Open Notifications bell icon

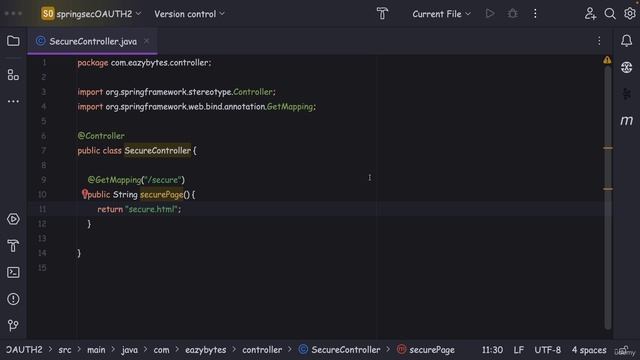coord(627,40)
